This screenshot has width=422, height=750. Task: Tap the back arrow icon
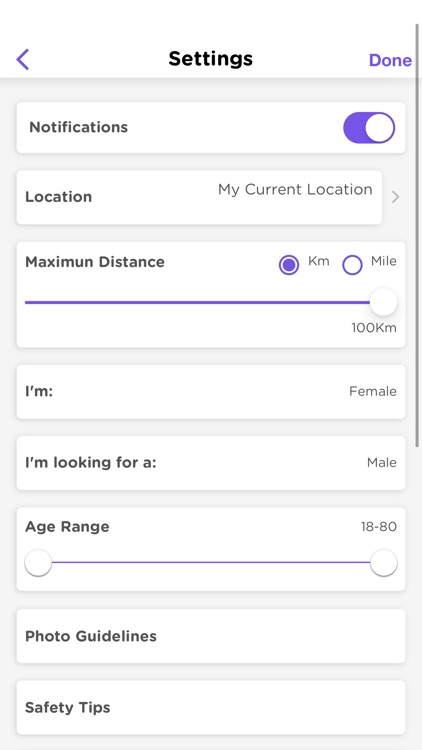(x=22, y=59)
